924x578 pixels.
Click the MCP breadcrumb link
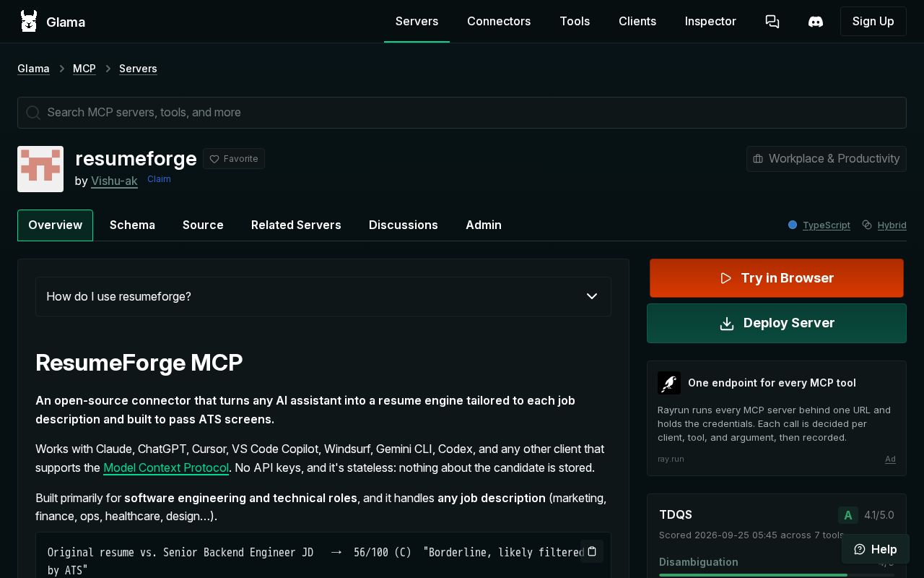pyautogui.click(x=84, y=69)
